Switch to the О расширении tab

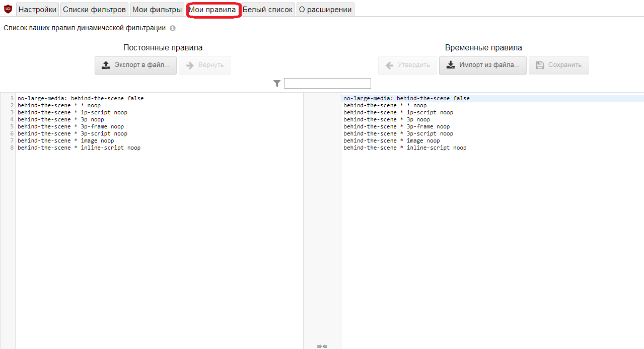325,10
